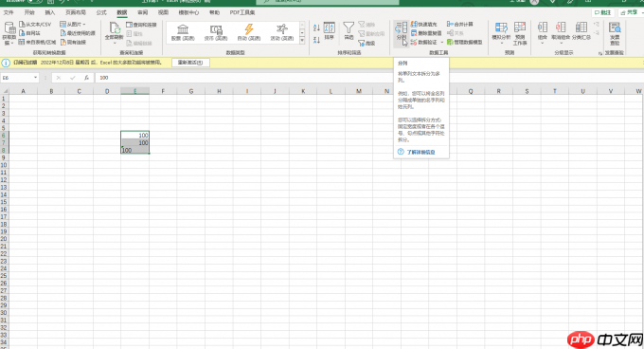Switch to the Formulas (公式) tab

coord(101,12)
